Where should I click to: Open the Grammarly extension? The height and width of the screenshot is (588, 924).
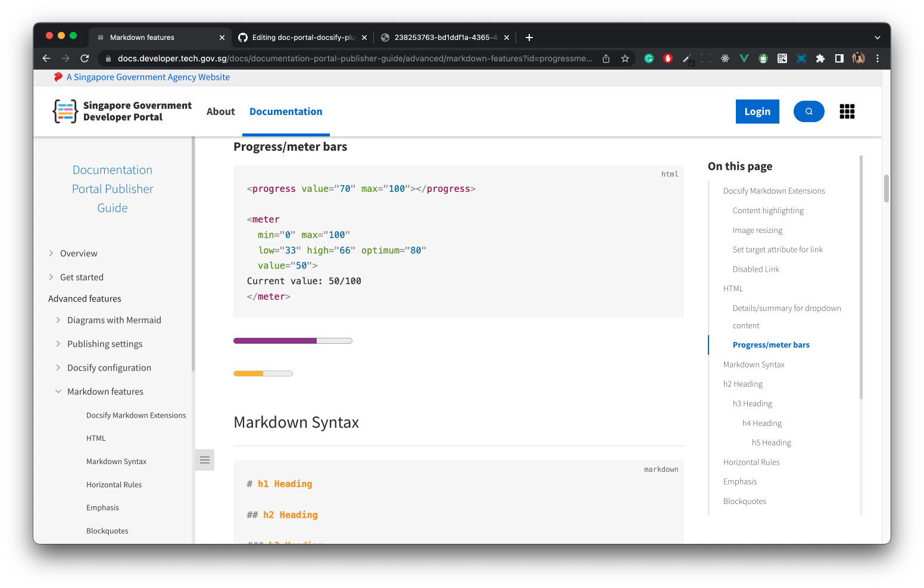pyautogui.click(x=649, y=58)
